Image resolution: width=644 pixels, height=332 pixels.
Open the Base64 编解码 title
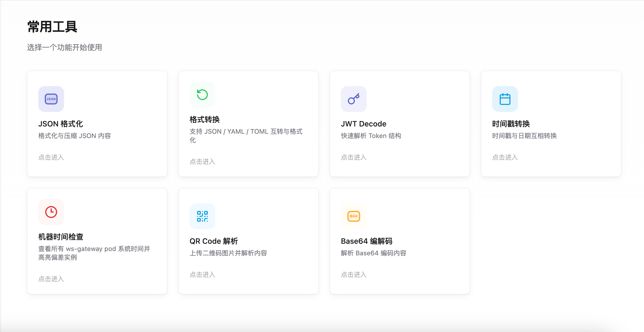367,241
